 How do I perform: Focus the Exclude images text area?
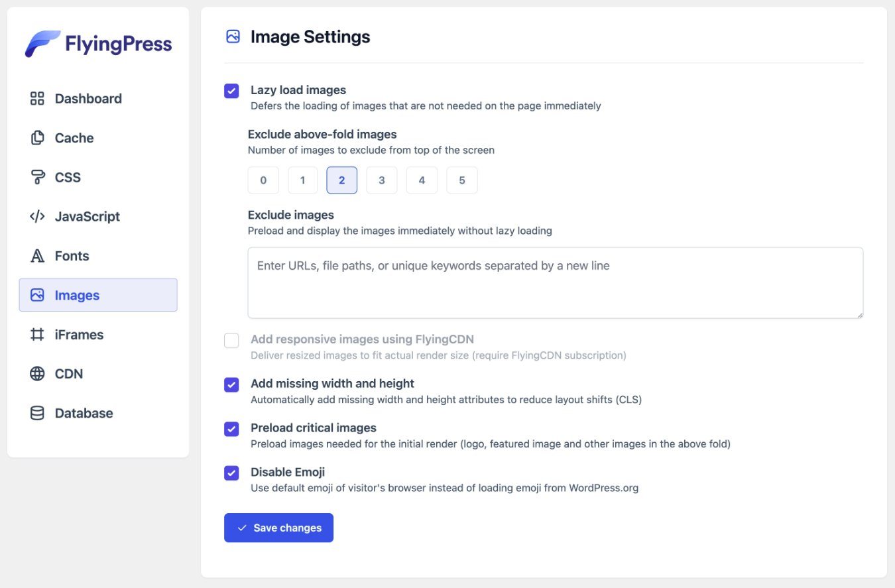pyautogui.click(x=555, y=283)
